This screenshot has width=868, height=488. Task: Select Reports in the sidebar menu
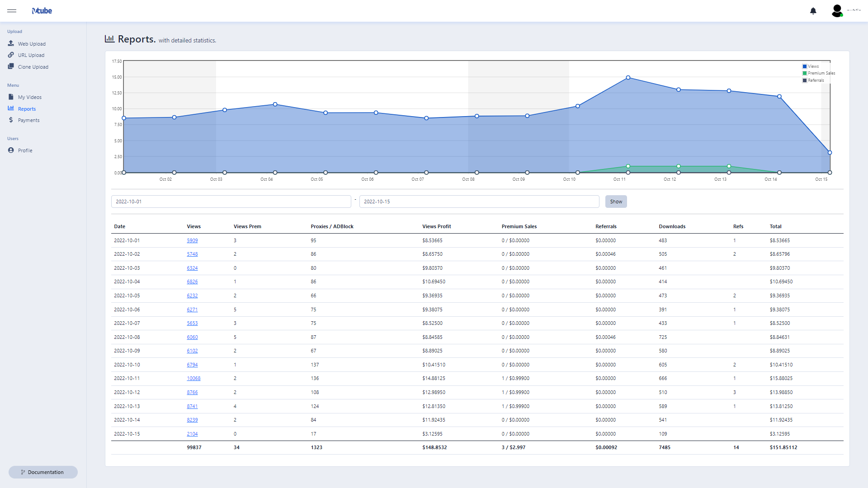click(x=27, y=109)
